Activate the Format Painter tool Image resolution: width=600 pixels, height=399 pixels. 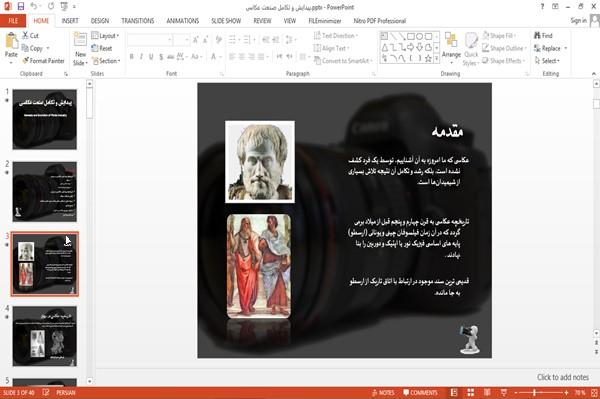[43, 61]
